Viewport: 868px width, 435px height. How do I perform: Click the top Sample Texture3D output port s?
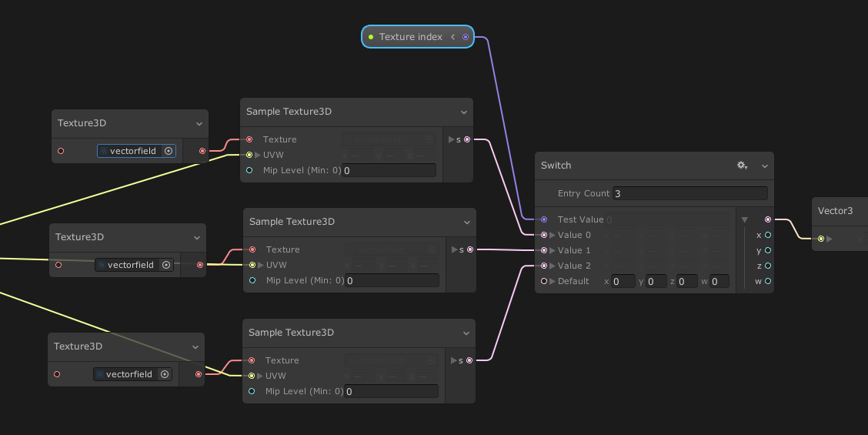(x=467, y=139)
